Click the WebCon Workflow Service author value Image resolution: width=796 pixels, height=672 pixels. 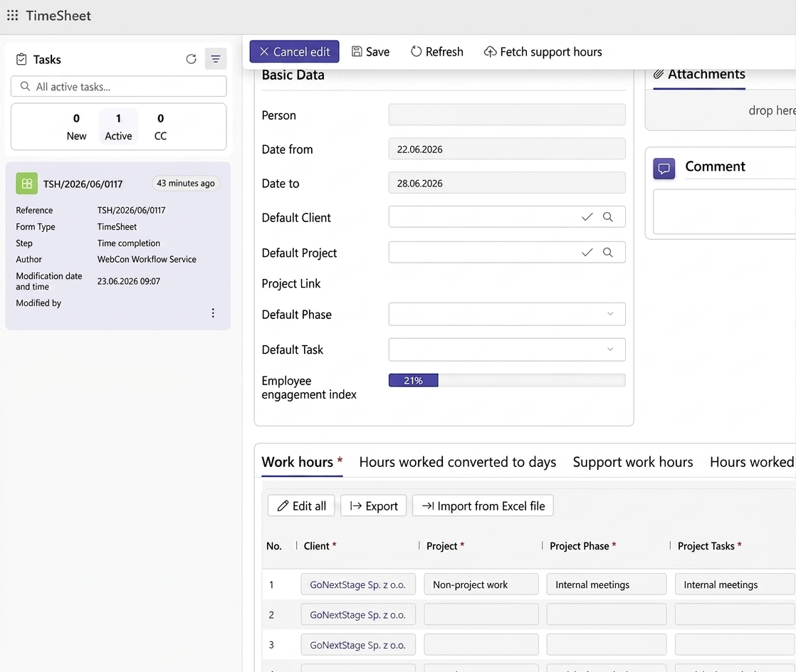(147, 259)
